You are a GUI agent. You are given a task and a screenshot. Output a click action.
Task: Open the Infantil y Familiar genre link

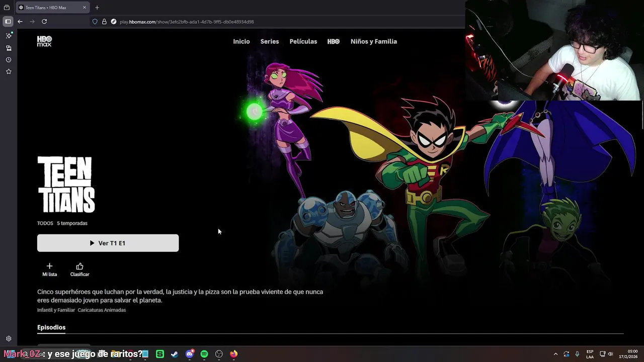click(x=56, y=310)
